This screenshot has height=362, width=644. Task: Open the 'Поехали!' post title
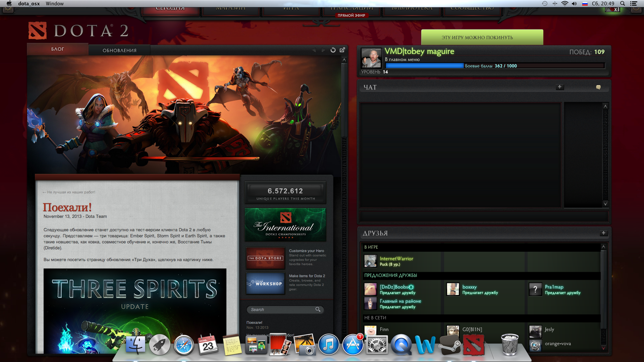[67, 207]
